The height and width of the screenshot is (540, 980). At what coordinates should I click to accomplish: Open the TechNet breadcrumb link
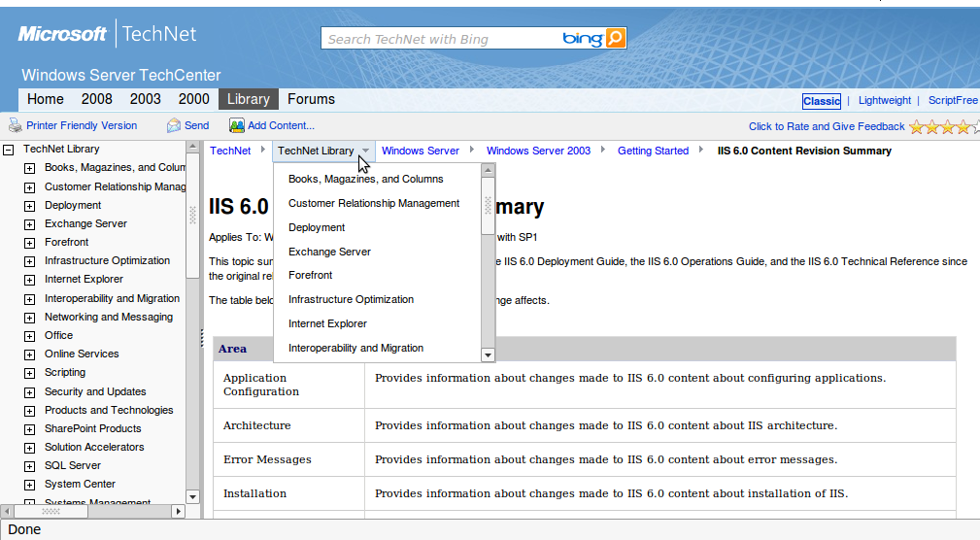pos(230,151)
